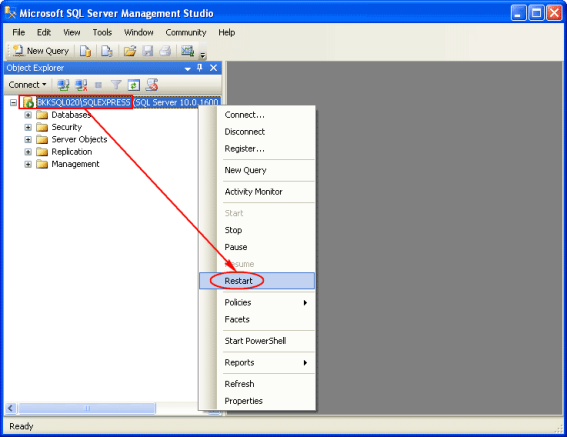Select the Management tree item

click(75, 164)
